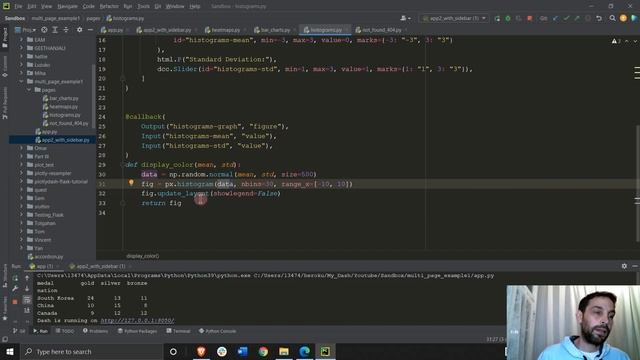Click the rerun configuration icon in toolbar
This screenshot has width=640, height=360.
pos(497,18)
